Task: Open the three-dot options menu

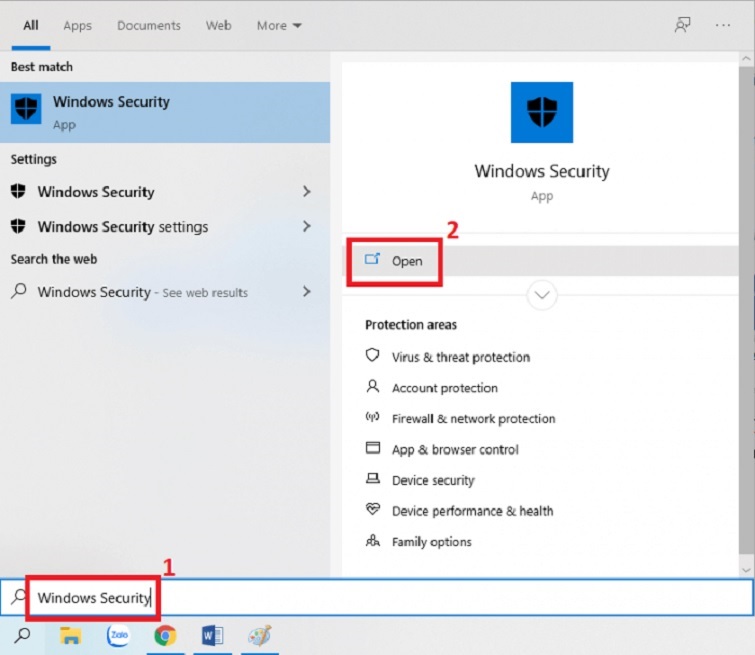Action: [723, 25]
